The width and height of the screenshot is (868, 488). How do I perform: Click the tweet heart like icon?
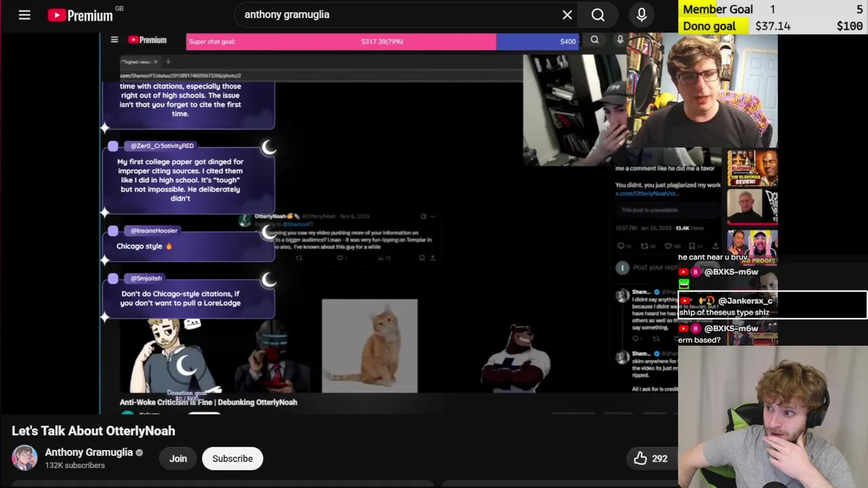tap(669, 246)
